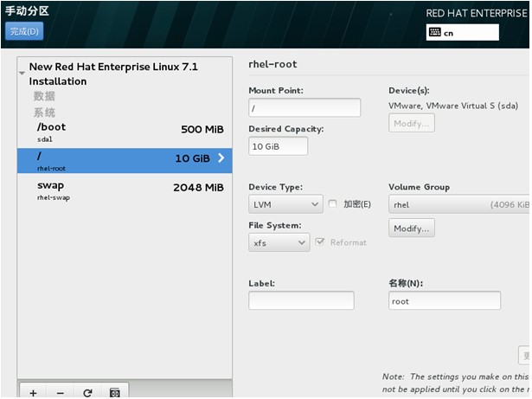532x399 pixels.
Task: Click the Desired Capacity field
Action: click(x=278, y=147)
